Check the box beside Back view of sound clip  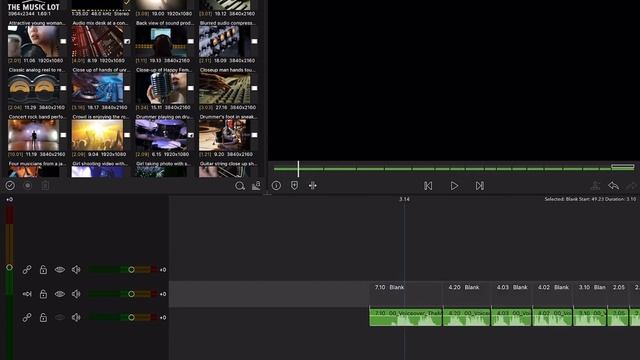[191, 41]
